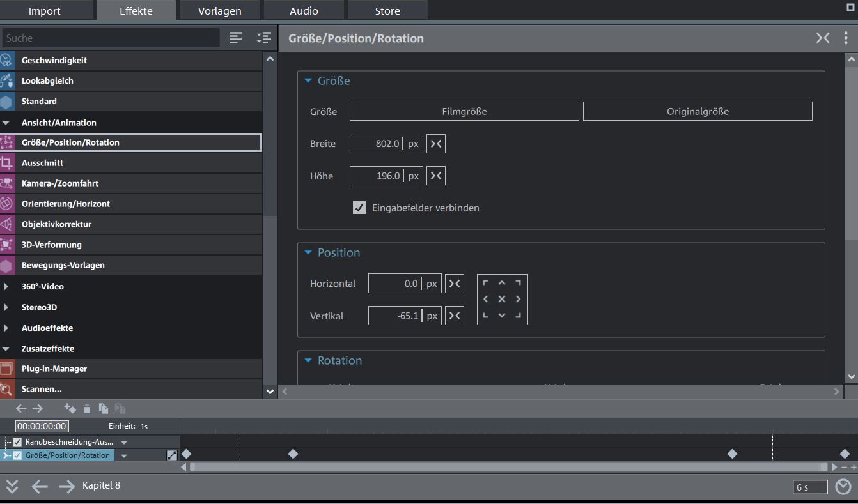Click the curve editor icon on the Größe/Position/Rotation track
This screenshot has width=858, height=504.
pos(171,455)
